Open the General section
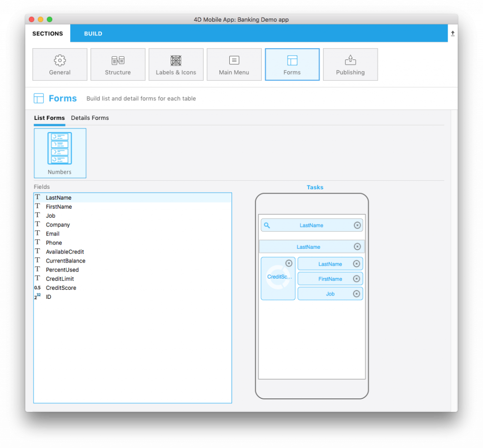This screenshot has height=448, width=483. [x=60, y=65]
